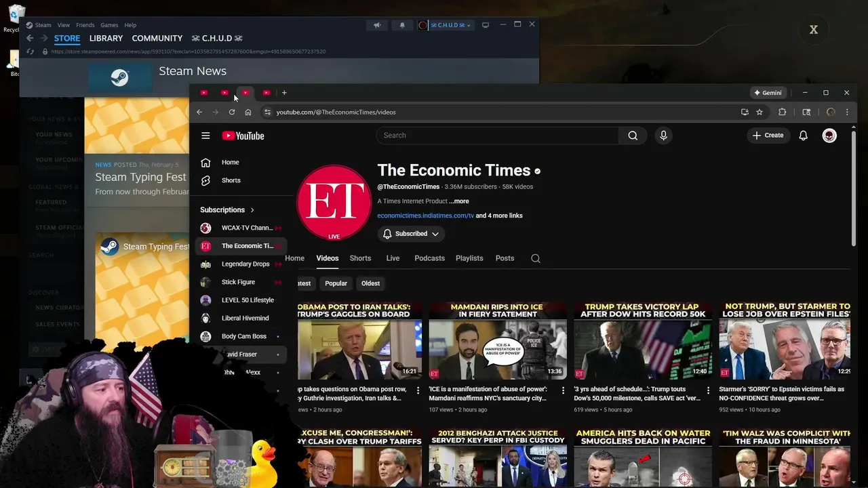Go to Steam COMMUNITY section
The width and height of the screenshot is (868, 488).
click(157, 39)
